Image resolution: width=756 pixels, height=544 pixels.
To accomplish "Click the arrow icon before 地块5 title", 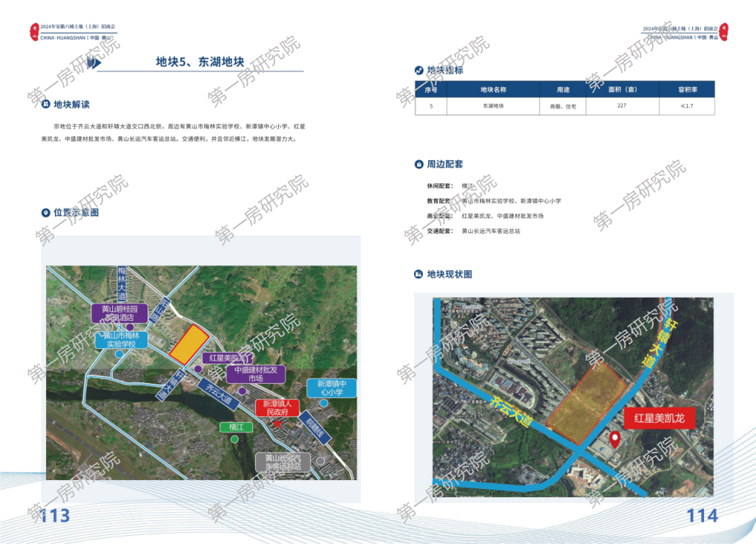I will tap(92, 63).
